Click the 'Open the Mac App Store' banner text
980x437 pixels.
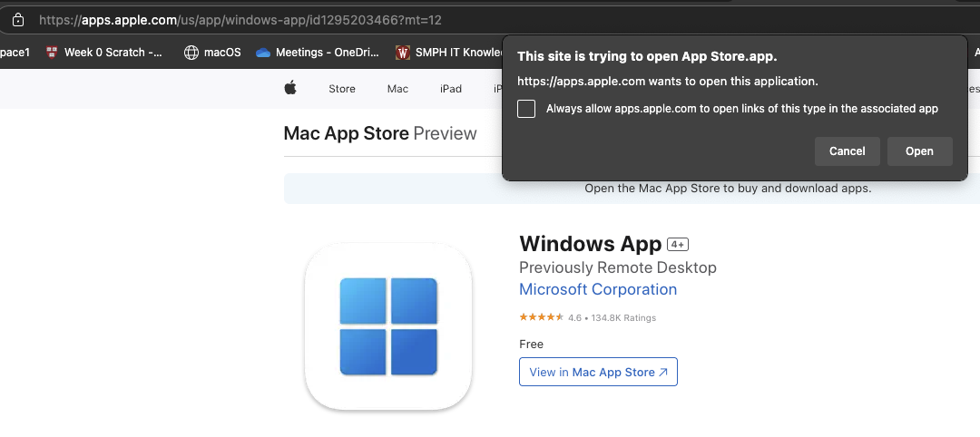(728, 188)
